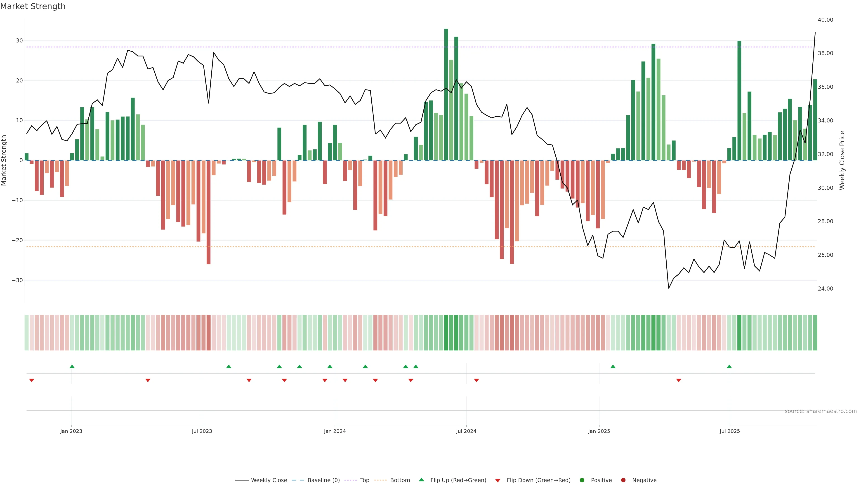The image size is (868, 488).
Task: Click the Positive green circle legend icon
Action: (582, 480)
